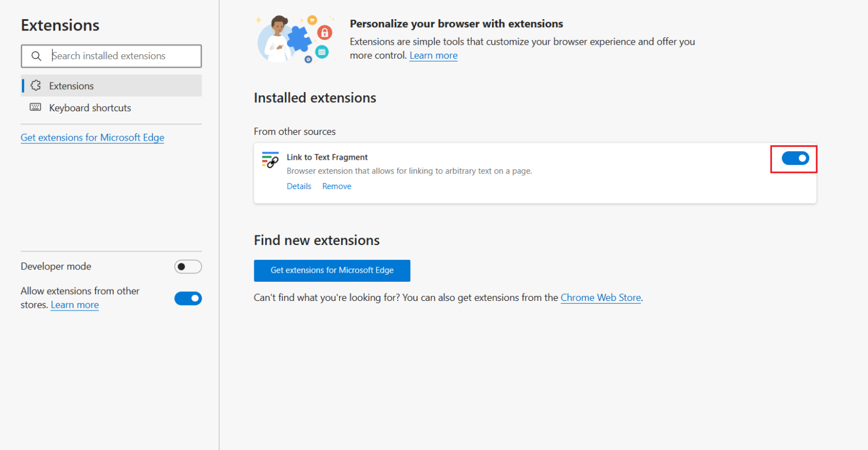Click Learn more under other stores setting
This screenshot has width=868, height=450.
(75, 305)
